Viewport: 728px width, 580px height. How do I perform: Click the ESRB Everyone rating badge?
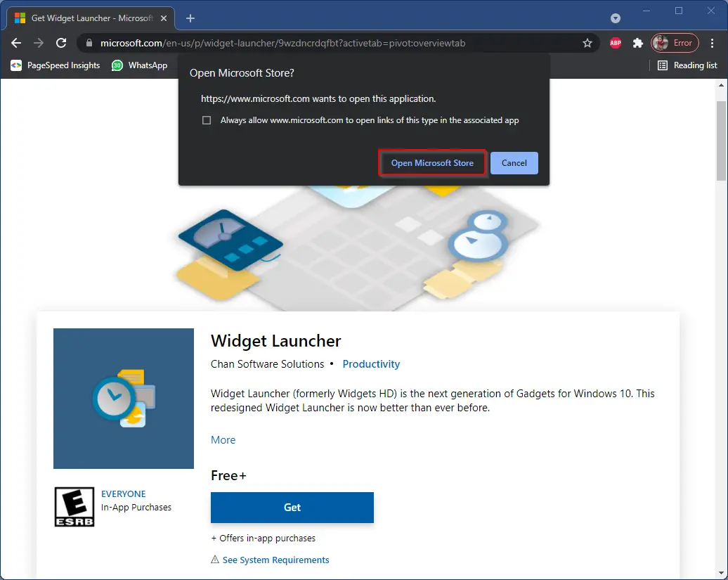click(74, 507)
